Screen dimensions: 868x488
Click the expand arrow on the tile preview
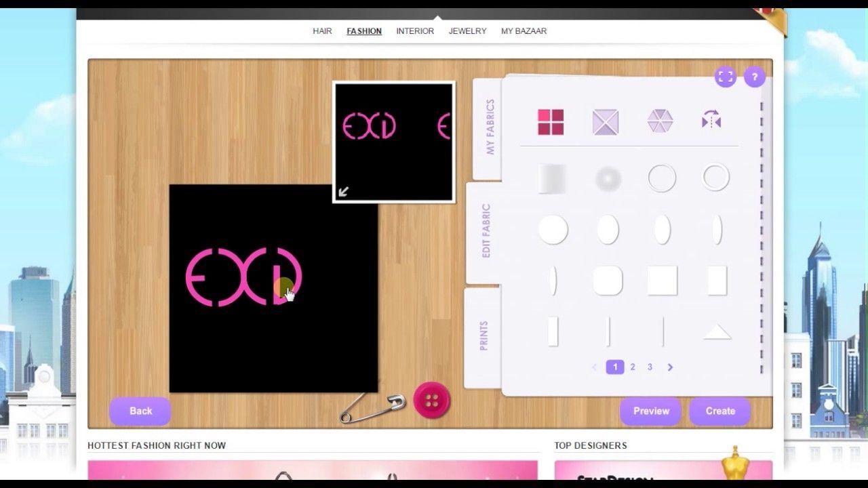[x=344, y=192]
